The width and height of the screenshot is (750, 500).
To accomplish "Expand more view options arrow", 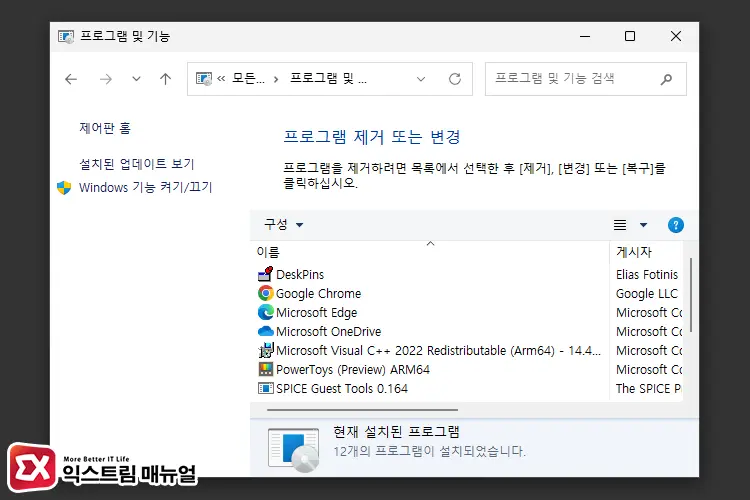I will click(643, 225).
